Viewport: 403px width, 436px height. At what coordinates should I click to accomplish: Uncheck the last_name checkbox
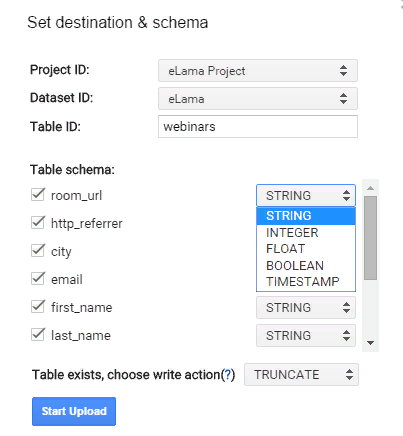(38, 334)
